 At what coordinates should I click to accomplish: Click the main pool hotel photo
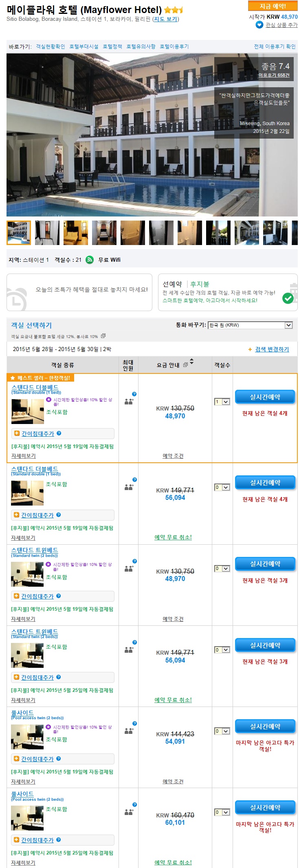click(x=152, y=135)
